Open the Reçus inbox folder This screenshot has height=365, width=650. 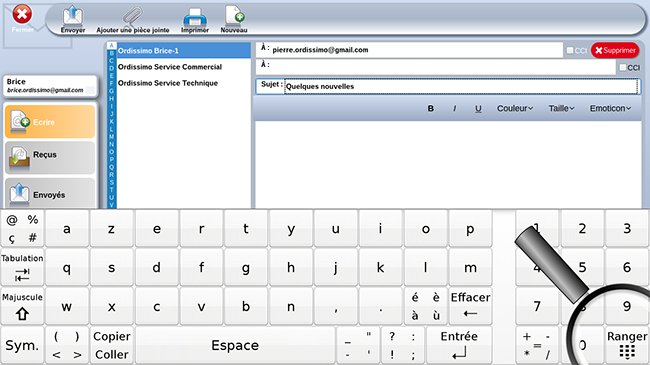50,158
